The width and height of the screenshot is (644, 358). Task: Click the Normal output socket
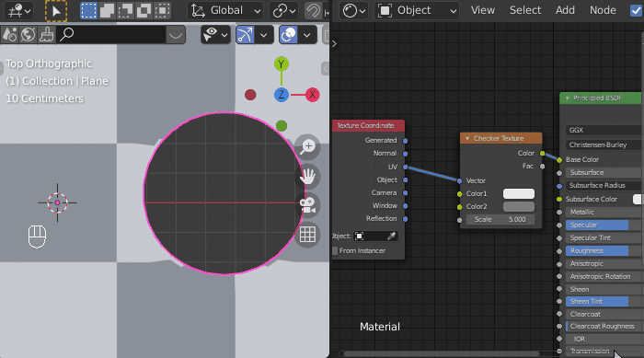[405, 154]
